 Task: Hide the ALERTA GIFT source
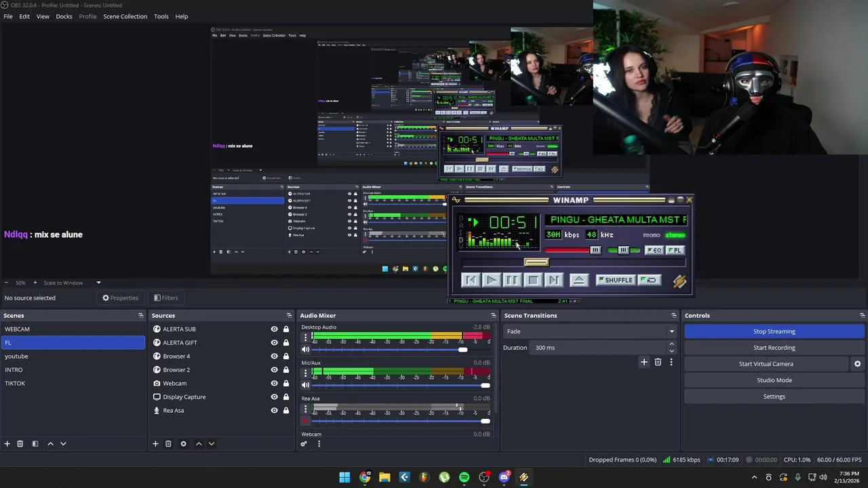point(274,343)
